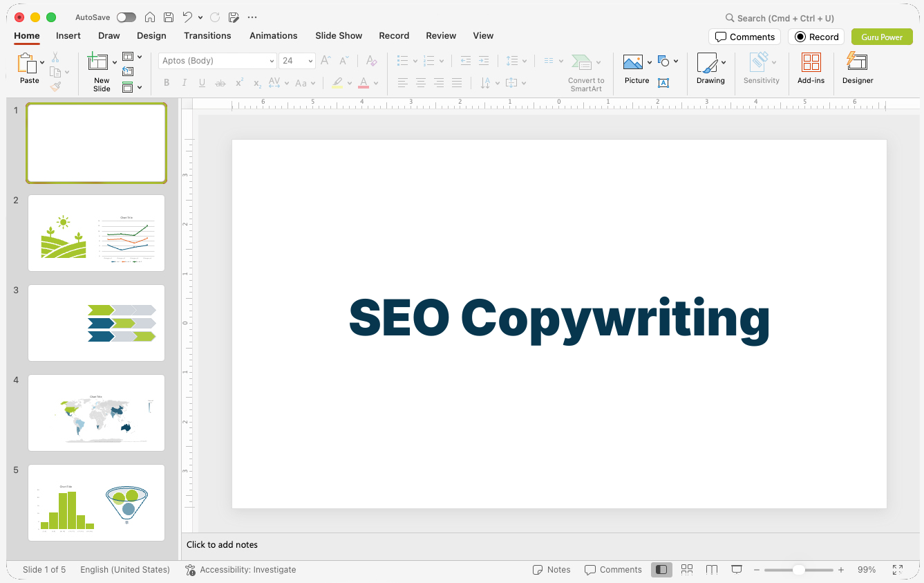Click the Record button at top right
This screenshot has width=924, height=583.
(x=816, y=37)
